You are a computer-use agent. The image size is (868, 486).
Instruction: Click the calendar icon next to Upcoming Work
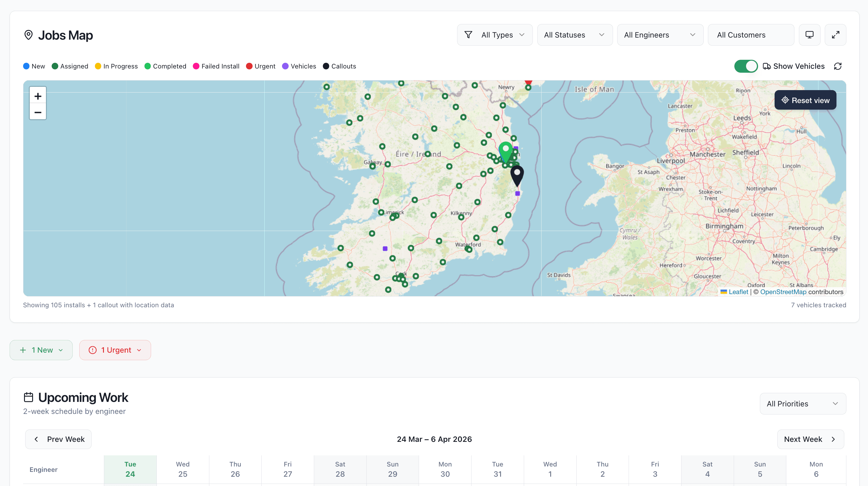click(29, 397)
